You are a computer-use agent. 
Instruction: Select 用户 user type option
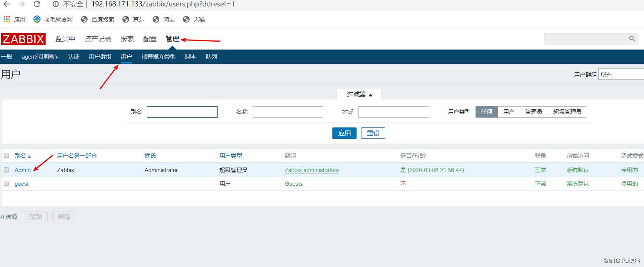pyautogui.click(x=509, y=112)
